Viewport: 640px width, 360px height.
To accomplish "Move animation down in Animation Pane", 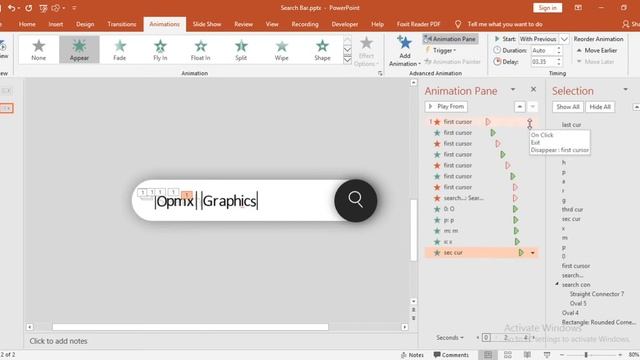I will tap(532, 107).
